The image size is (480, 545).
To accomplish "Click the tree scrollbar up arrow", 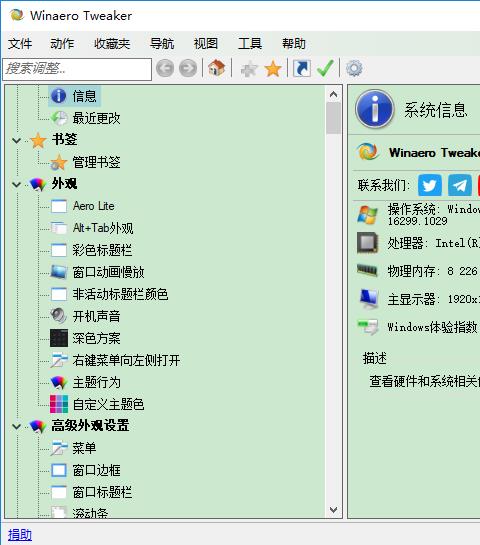I will 333,94.
